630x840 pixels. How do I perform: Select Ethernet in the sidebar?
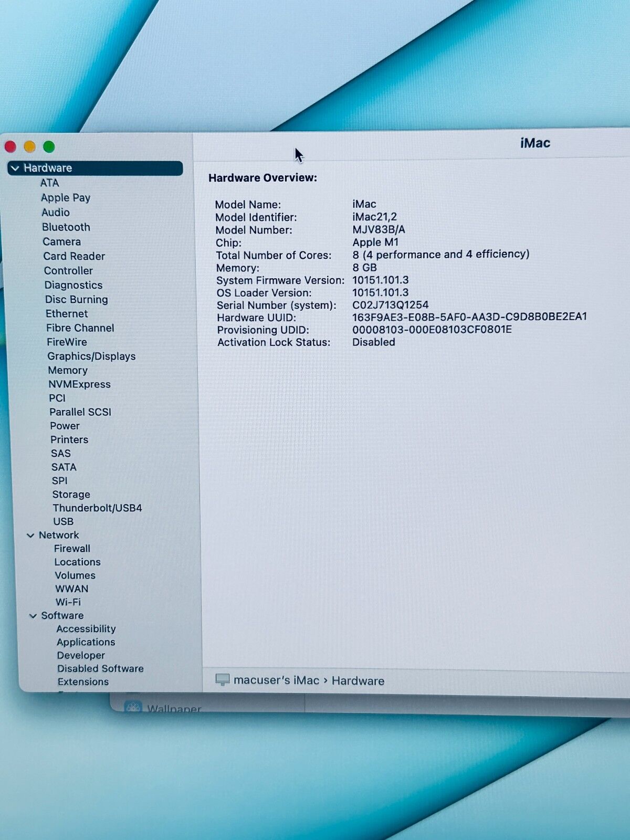[67, 313]
